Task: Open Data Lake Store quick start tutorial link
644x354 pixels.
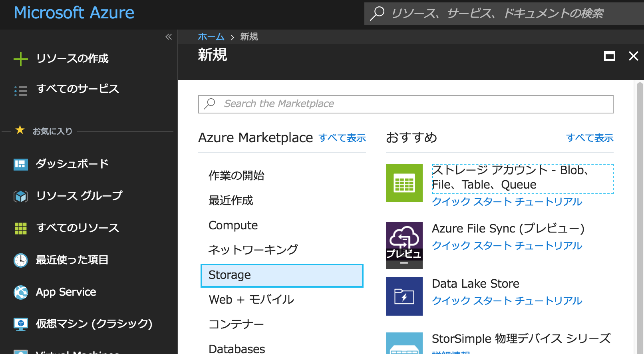Action: [x=507, y=301]
